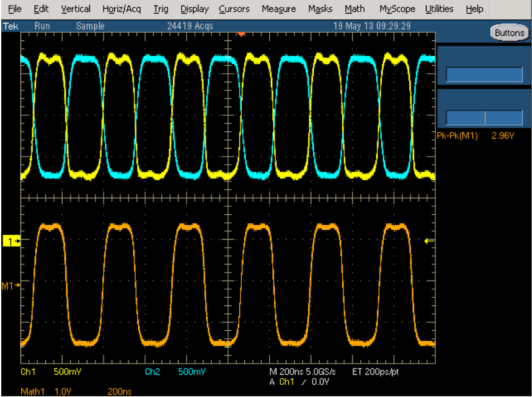Viewport: 532px width, 397px height.
Task: Open the File menu
Action: (14, 9)
